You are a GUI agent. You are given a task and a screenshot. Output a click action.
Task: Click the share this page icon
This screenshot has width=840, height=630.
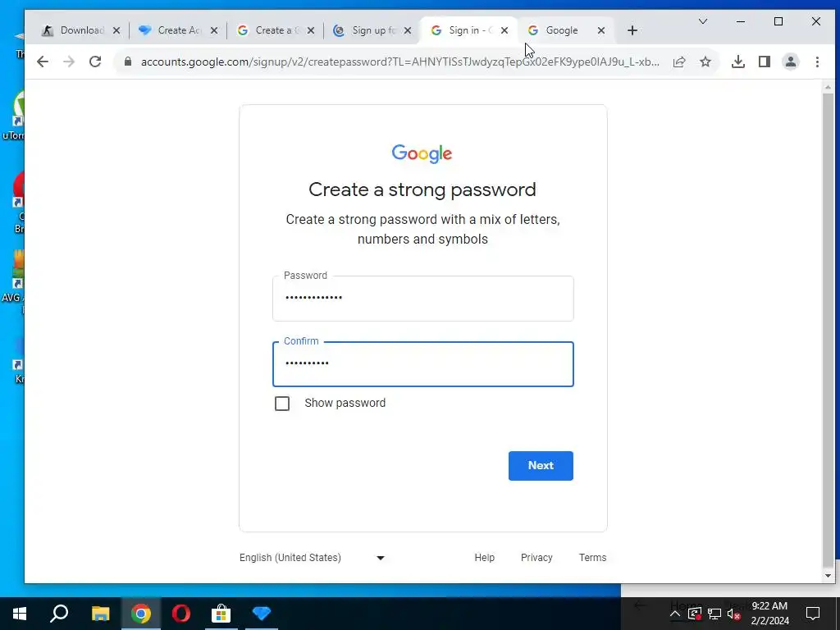(679, 62)
